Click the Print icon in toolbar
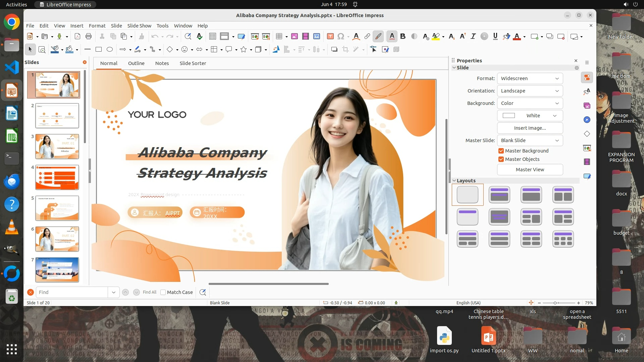The height and width of the screenshot is (362, 644). (89, 37)
